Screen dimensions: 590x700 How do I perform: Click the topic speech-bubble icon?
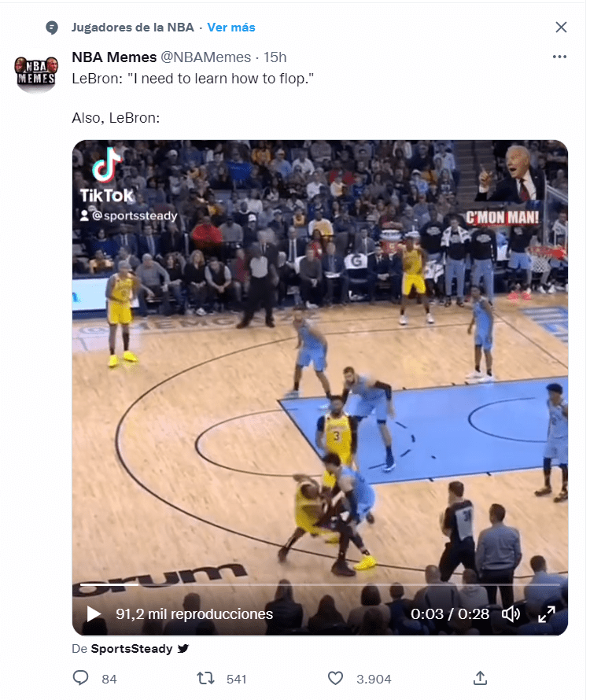pyautogui.click(x=52, y=28)
